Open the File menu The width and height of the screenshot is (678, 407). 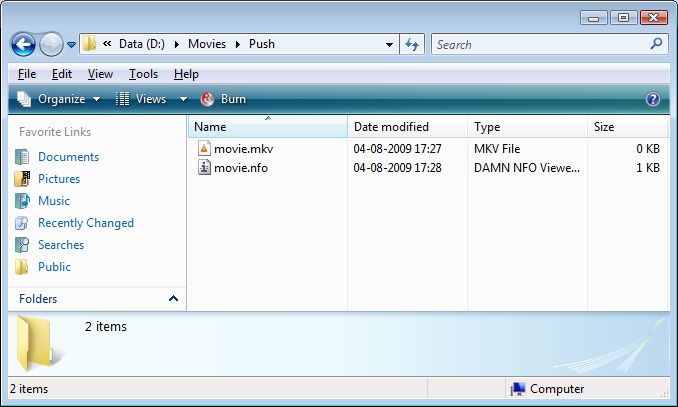(x=27, y=74)
